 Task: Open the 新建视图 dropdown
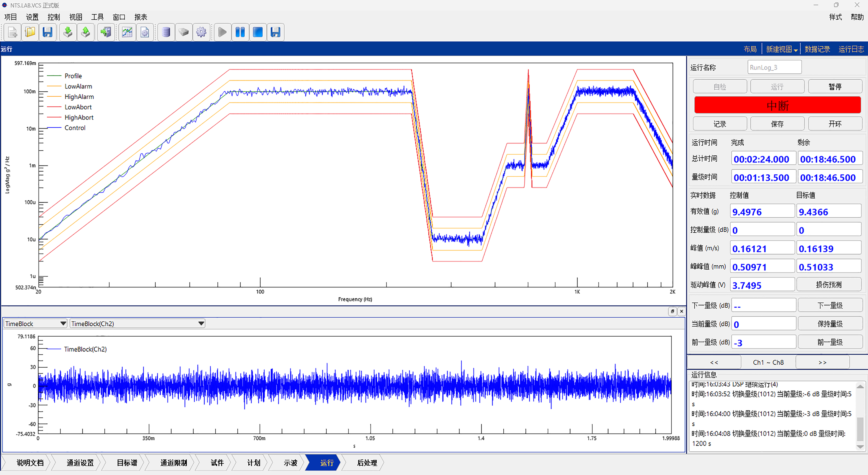tap(781, 49)
